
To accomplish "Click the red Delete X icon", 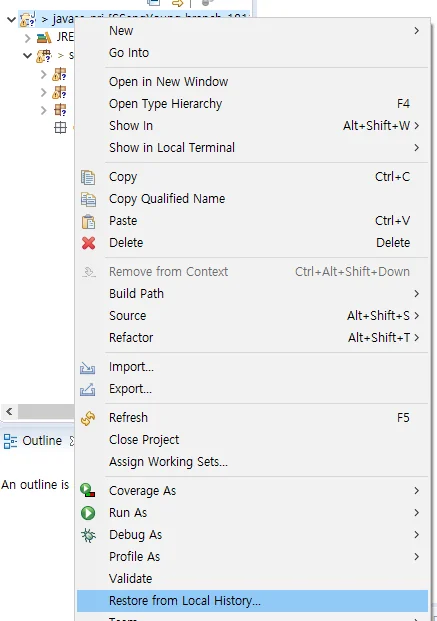I will coord(88,243).
